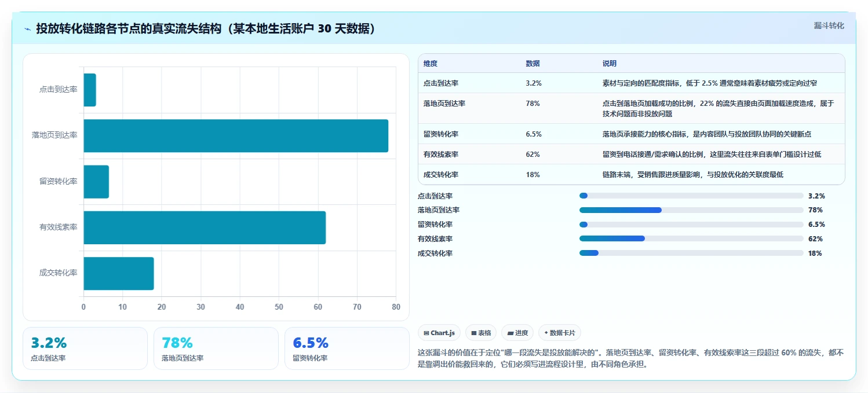
Task: Click the description starting 素材与定向的匹配度指标
Action: (710, 83)
